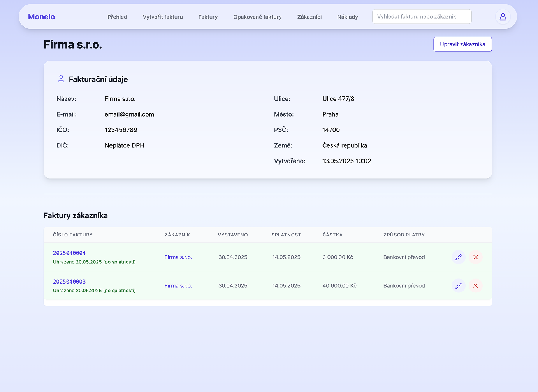Image resolution: width=538 pixels, height=392 pixels.
Task: Click Uhrazeno status under invoice 2025040004
Action: click(94, 262)
